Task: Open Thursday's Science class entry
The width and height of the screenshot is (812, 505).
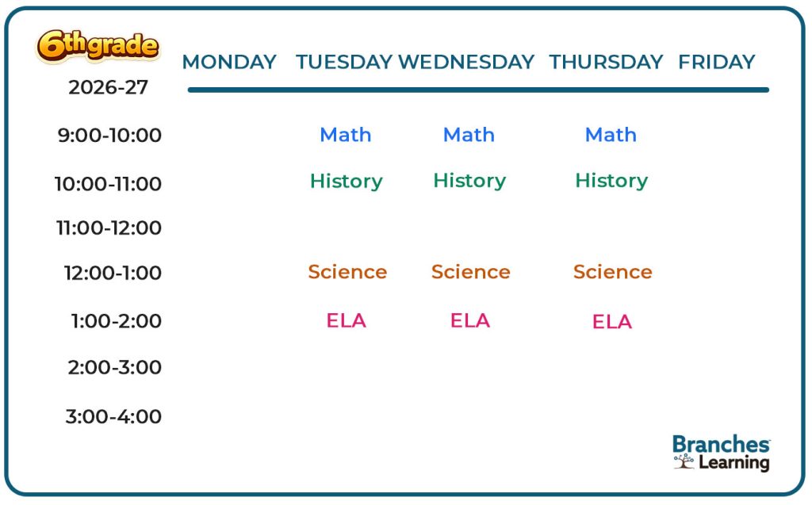Action: pyautogui.click(x=612, y=272)
